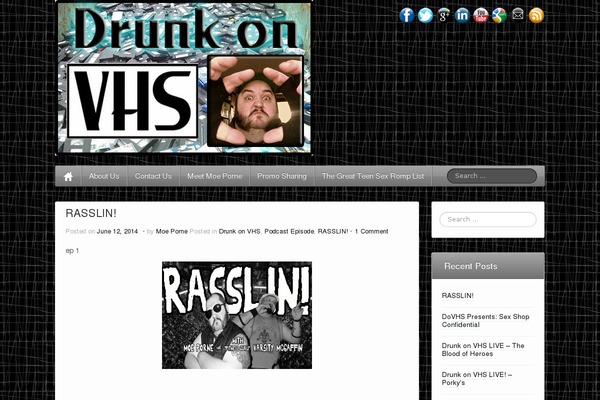
Task: Focus the sidebar search field
Action: 488,219
